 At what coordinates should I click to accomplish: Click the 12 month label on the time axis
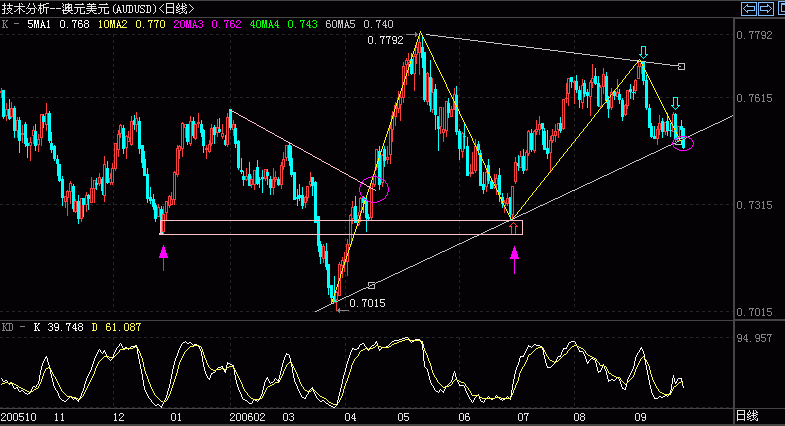pos(118,417)
